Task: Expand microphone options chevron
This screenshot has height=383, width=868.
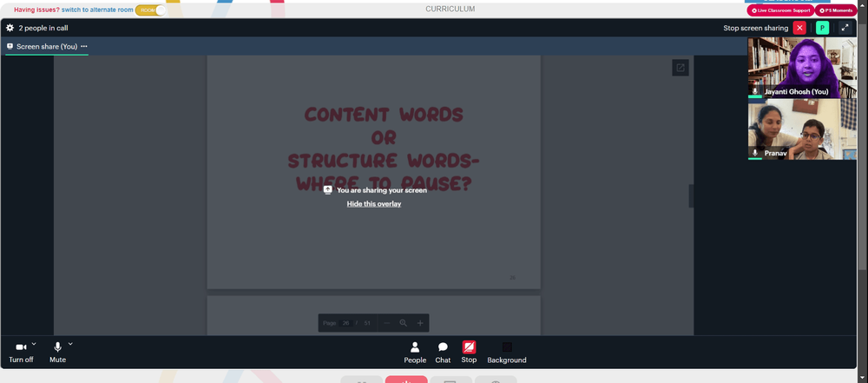Action: click(70, 344)
